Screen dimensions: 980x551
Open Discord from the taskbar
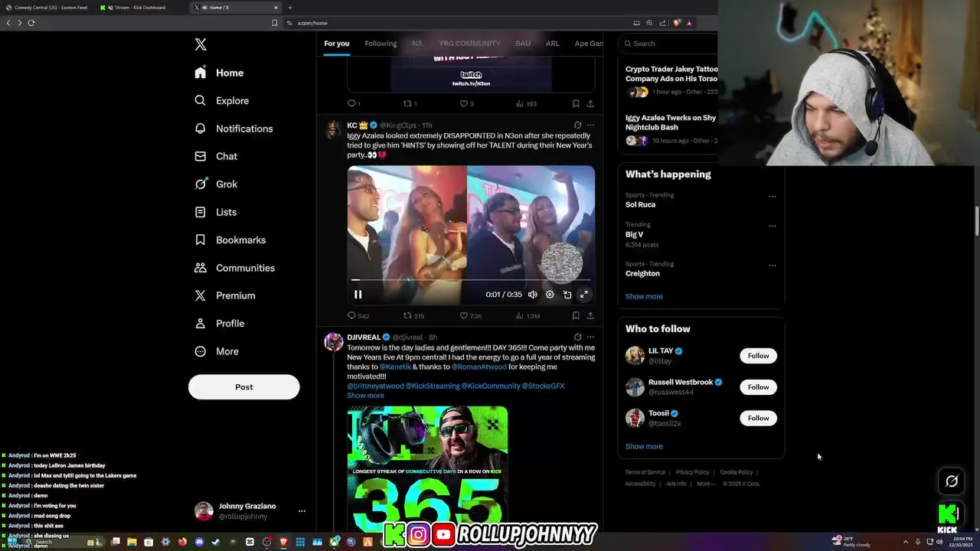point(199,542)
